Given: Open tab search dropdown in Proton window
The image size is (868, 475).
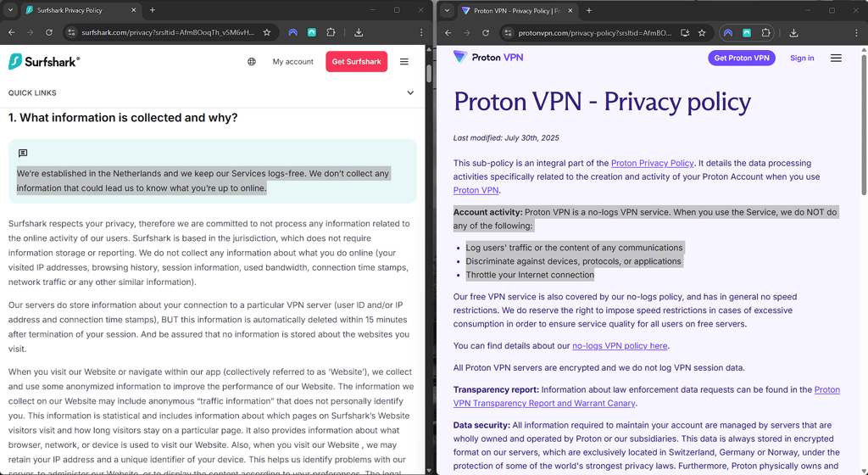Looking at the screenshot, I should (447, 10).
